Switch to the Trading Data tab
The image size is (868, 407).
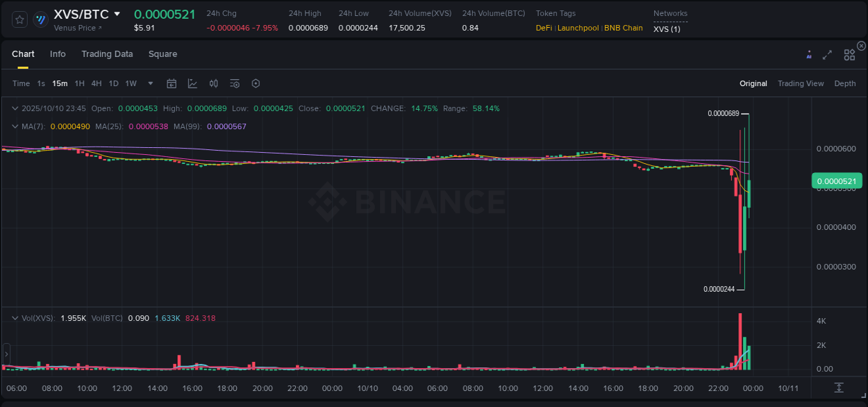click(x=107, y=53)
